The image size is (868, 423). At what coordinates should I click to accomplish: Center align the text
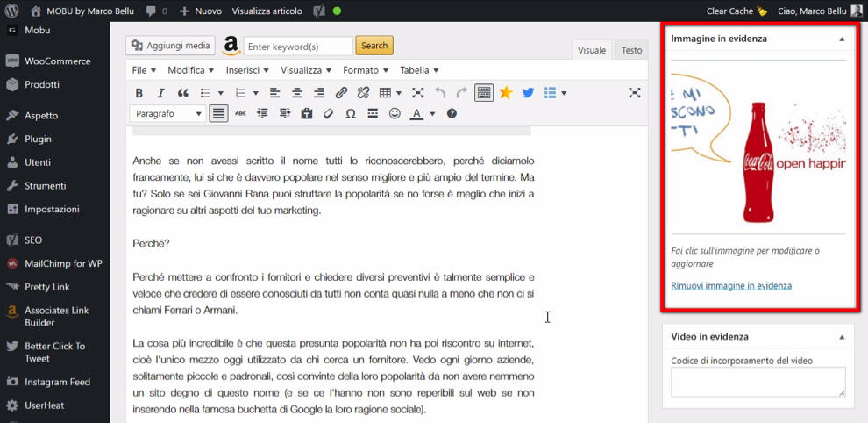click(x=297, y=92)
